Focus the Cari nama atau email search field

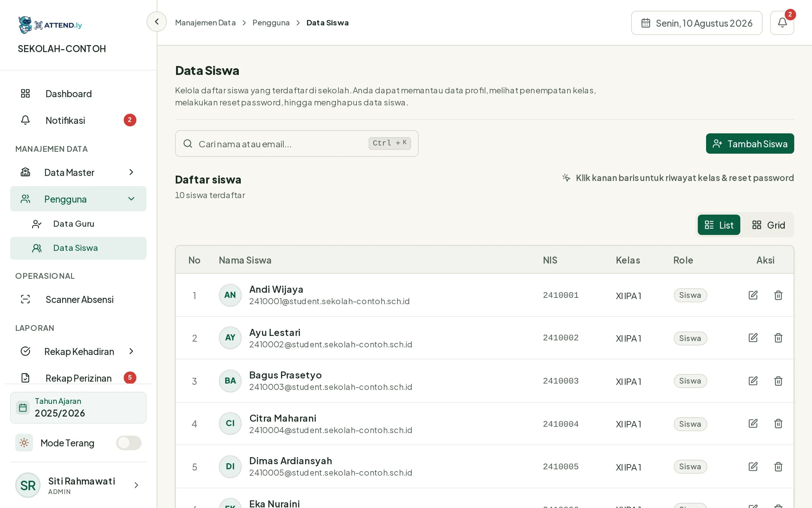297,144
